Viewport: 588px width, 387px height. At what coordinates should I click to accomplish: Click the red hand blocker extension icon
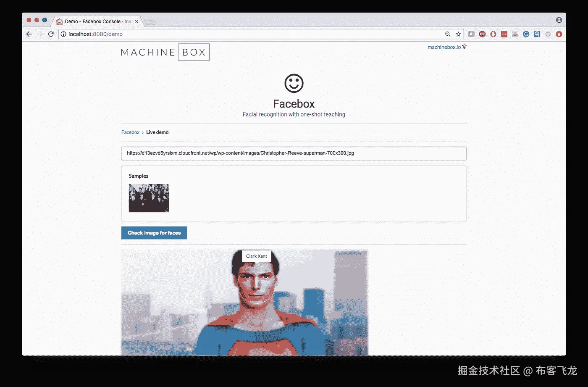(x=493, y=34)
